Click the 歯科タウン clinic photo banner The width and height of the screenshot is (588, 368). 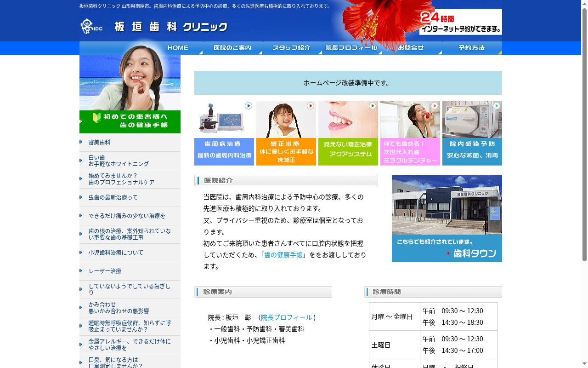click(447, 218)
